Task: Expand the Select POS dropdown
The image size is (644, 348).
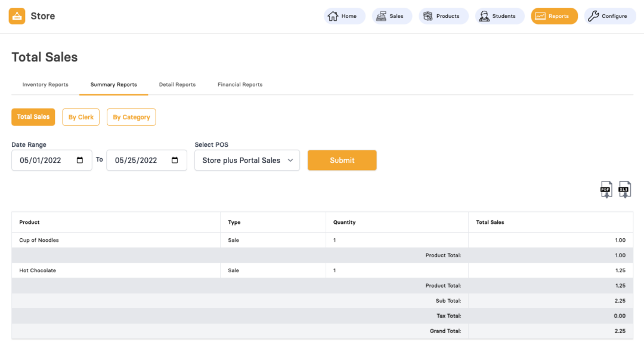Action: click(x=247, y=161)
